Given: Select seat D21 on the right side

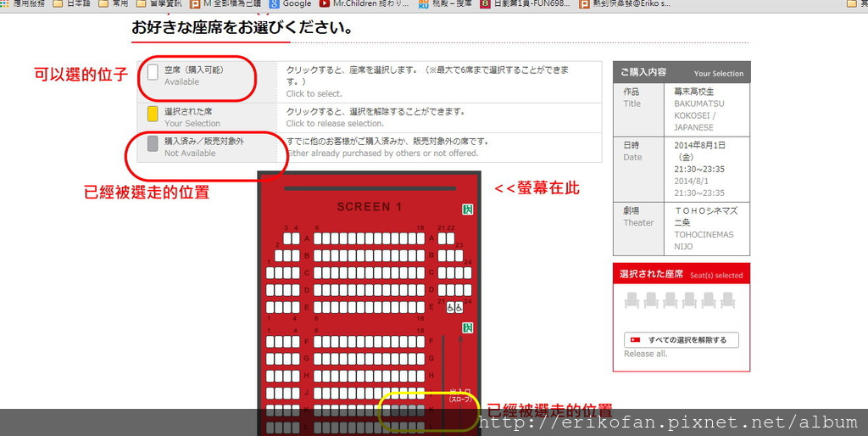Looking at the screenshot, I should (442, 290).
